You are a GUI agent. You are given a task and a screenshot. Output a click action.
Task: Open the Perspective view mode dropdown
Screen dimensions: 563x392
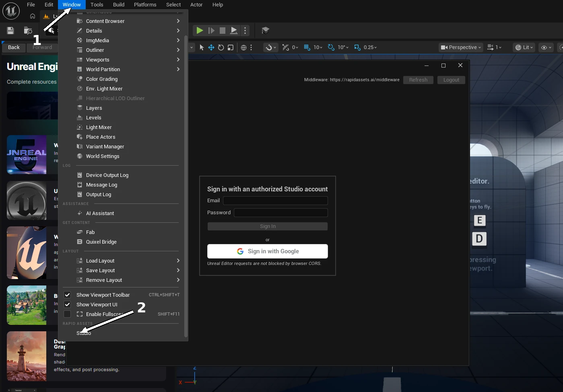point(461,47)
